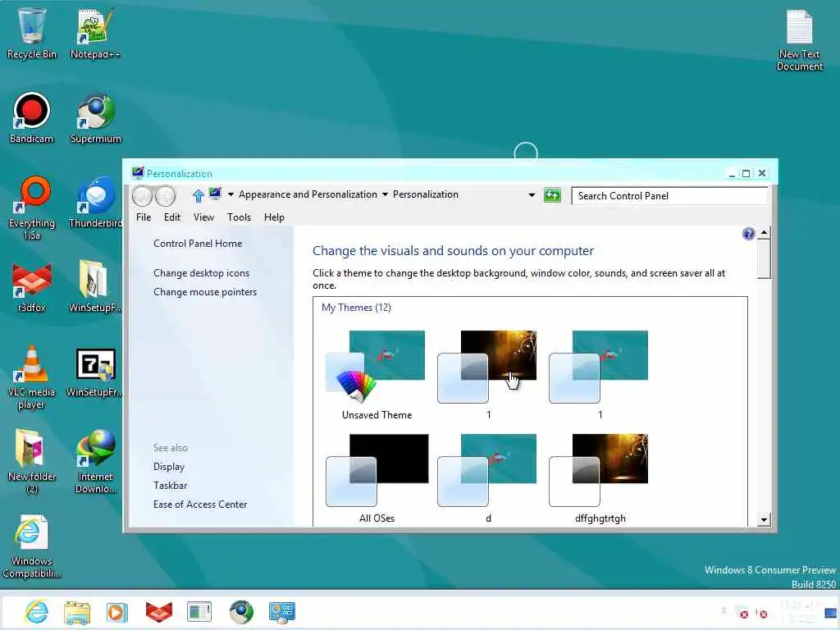
Task: Click the Forward navigation button in Personalization
Action: pyautogui.click(x=165, y=196)
